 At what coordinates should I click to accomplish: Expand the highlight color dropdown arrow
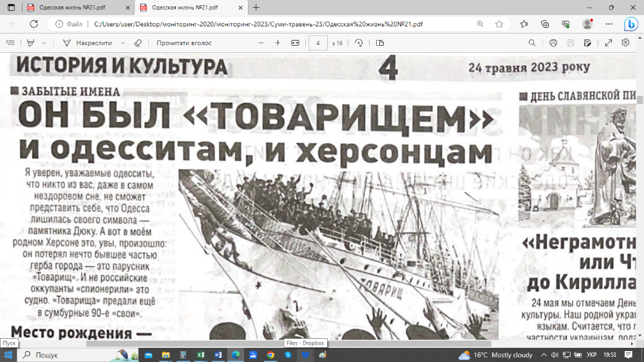click(44, 43)
